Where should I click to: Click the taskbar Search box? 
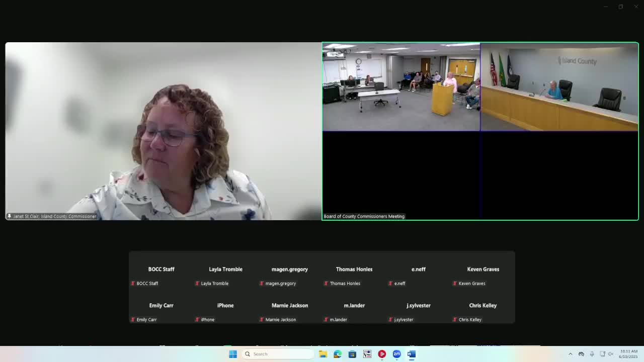(x=277, y=354)
